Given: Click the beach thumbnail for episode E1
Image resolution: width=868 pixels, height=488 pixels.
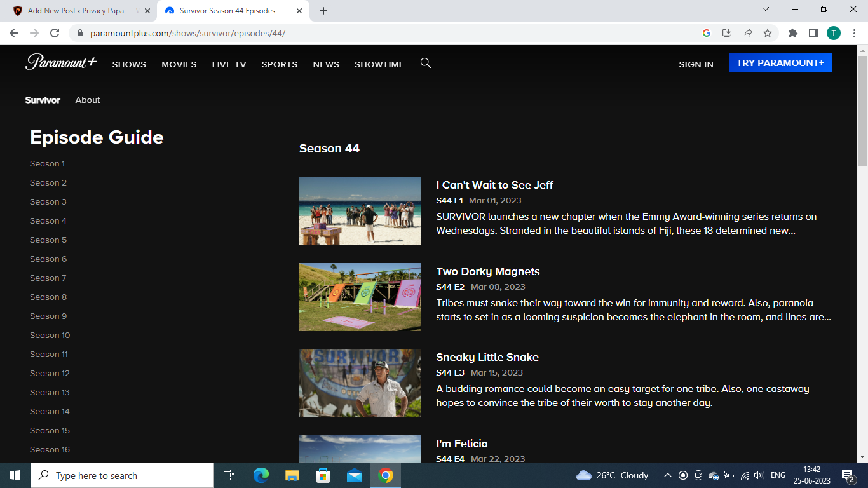Looking at the screenshot, I should [360, 211].
